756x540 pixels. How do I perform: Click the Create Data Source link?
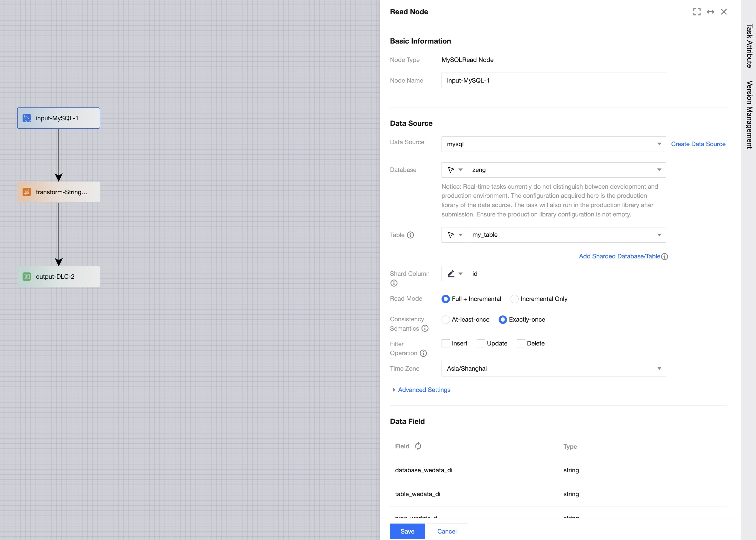click(x=698, y=144)
